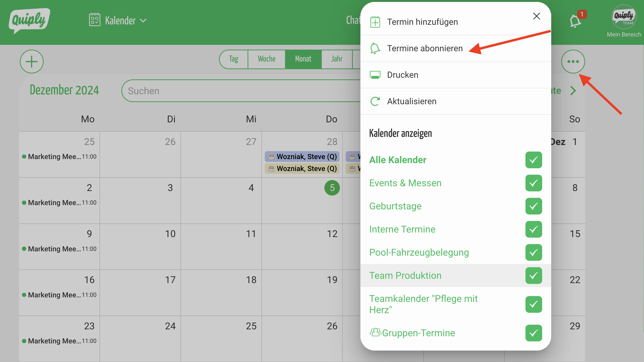The height and width of the screenshot is (362, 644).
Task: Click the Drucken printer icon
Action: (375, 75)
